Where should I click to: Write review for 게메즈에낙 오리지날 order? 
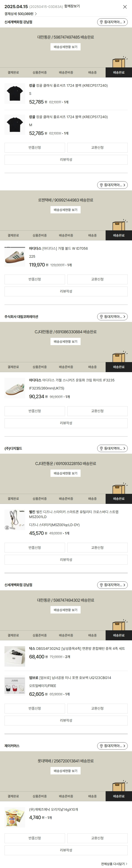(66, 850)
